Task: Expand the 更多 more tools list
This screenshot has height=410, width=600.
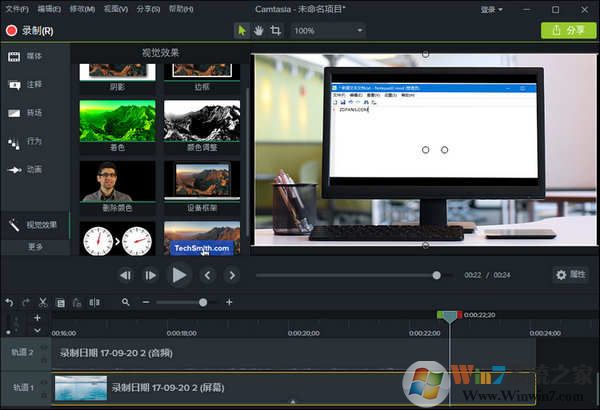Action: (x=35, y=247)
